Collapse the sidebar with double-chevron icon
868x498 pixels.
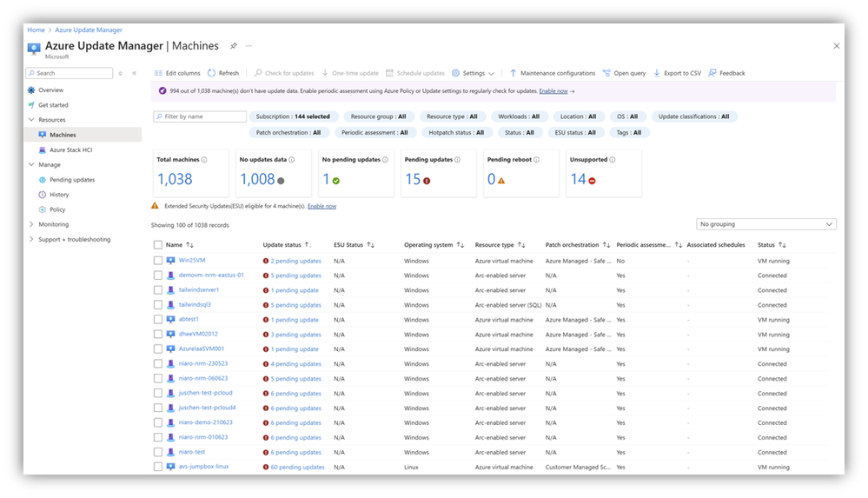135,73
